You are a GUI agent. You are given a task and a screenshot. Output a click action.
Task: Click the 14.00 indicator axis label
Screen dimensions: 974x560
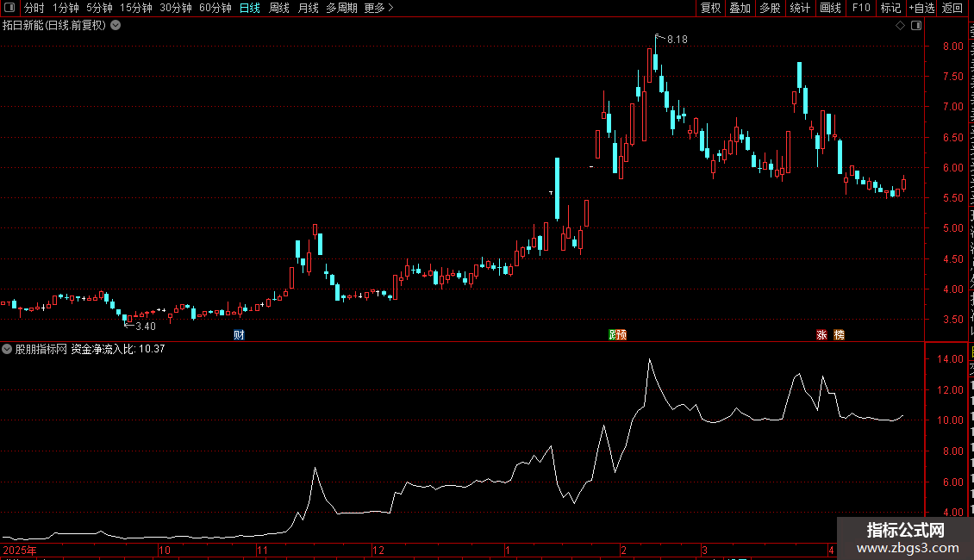click(951, 359)
